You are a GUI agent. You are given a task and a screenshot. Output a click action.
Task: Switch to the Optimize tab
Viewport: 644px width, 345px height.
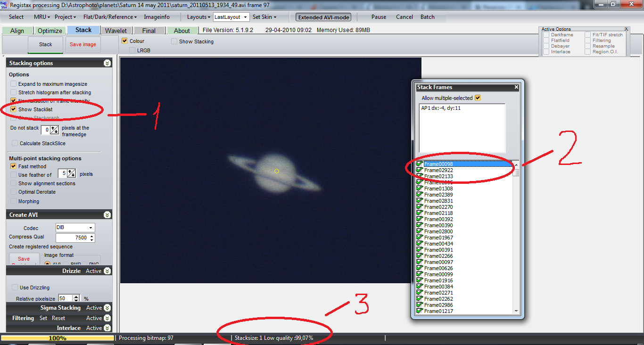point(50,31)
